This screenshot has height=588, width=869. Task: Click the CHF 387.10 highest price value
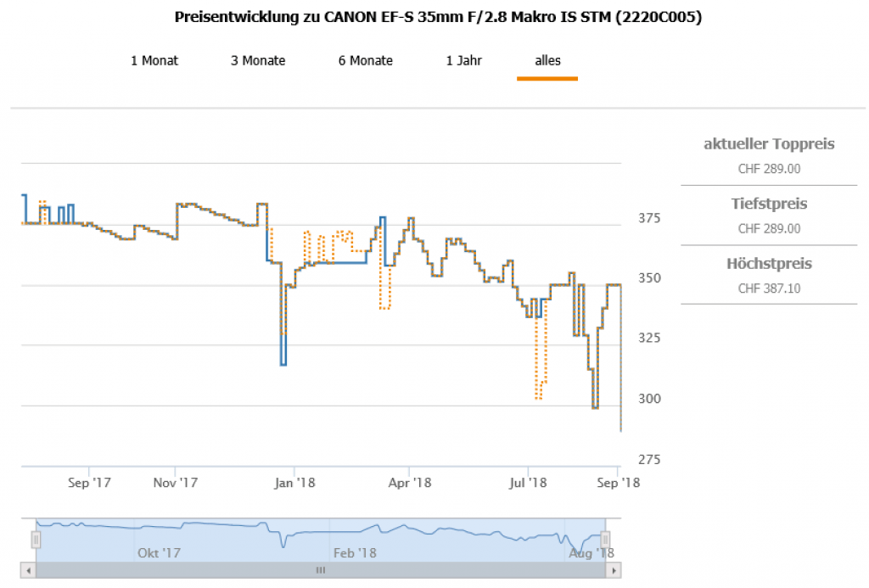pyautogui.click(x=769, y=288)
